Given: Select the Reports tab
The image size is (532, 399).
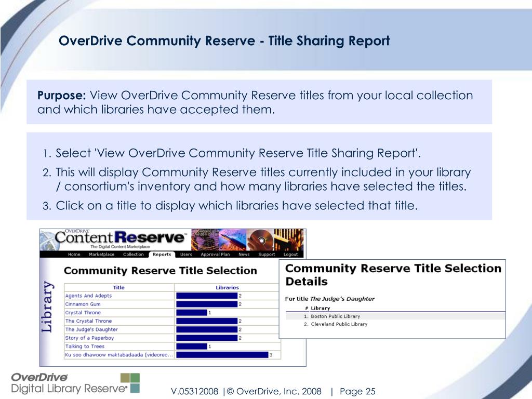Looking at the screenshot, I should click(x=162, y=255).
